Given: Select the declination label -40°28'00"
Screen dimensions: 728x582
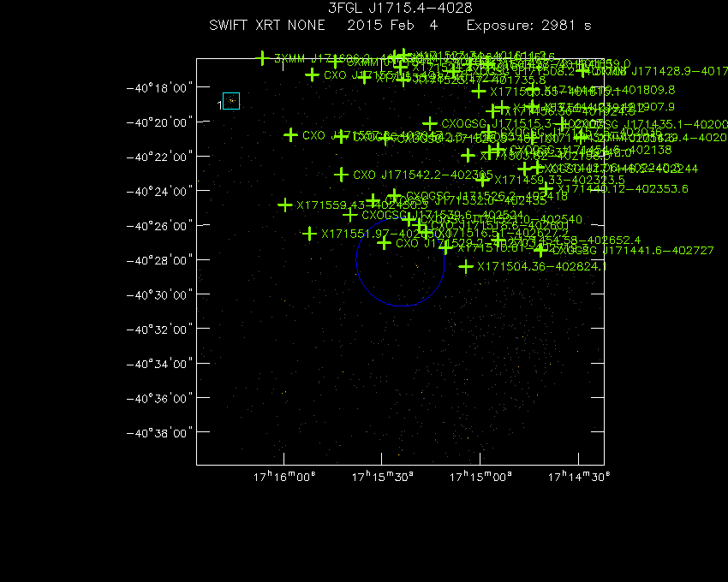Looking at the screenshot, I should 159,260.
